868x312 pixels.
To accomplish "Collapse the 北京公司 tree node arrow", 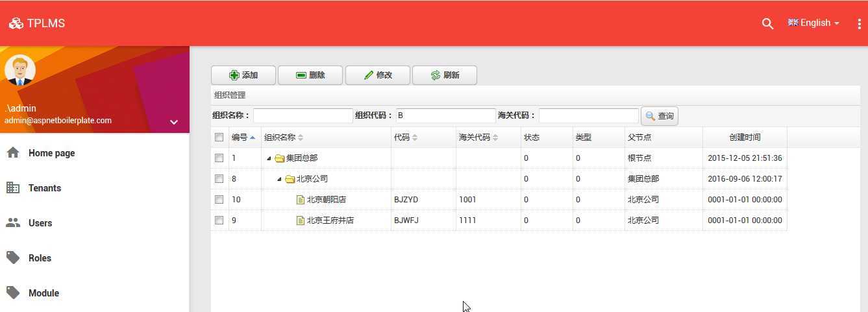I will [279, 179].
